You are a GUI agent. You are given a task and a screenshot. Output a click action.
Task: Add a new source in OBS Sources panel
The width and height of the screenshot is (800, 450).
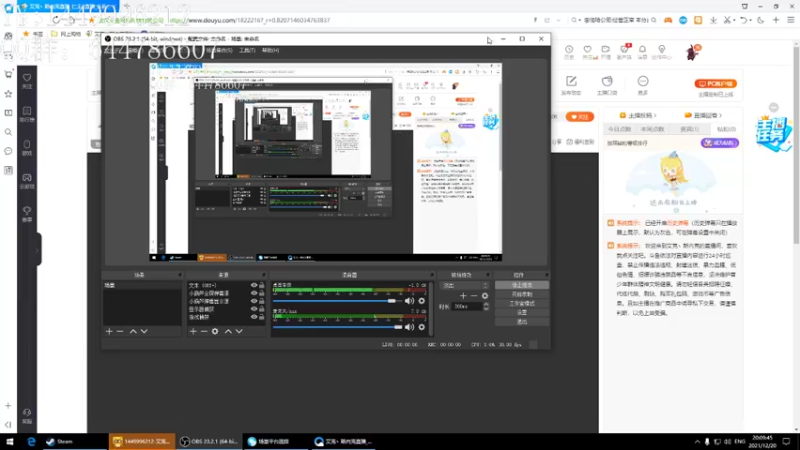click(x=193, y=332)
